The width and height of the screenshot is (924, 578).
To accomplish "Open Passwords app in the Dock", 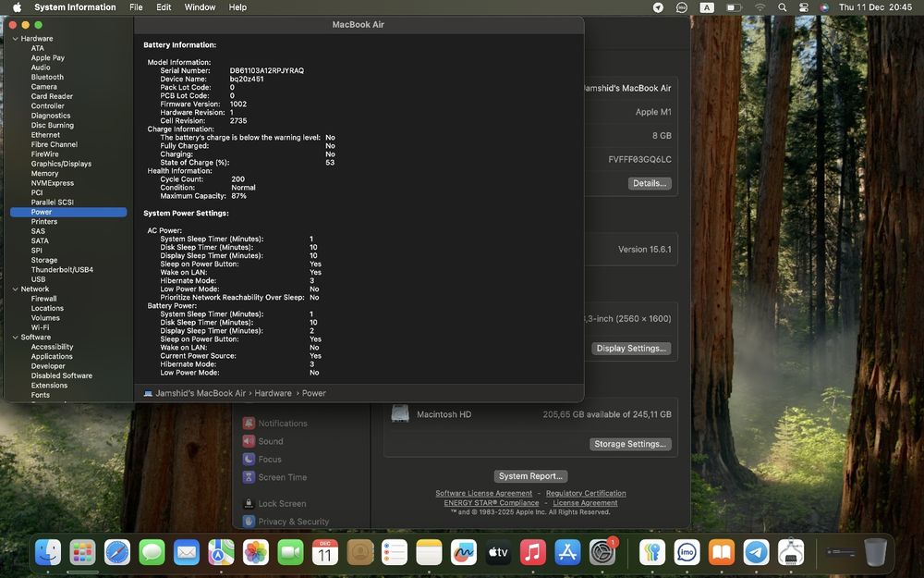I will click(652, 553).
